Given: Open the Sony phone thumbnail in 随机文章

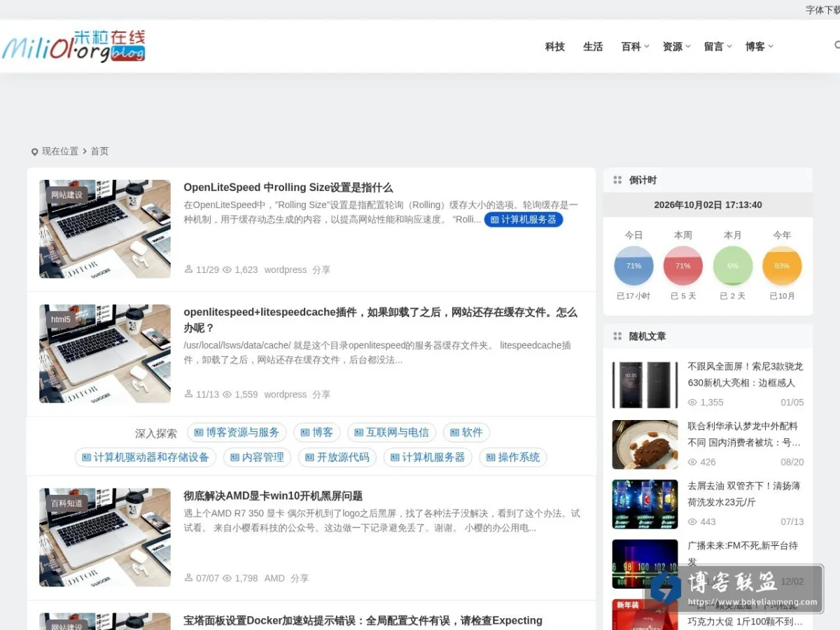Looking at the screenshot, I should point(645,385).
